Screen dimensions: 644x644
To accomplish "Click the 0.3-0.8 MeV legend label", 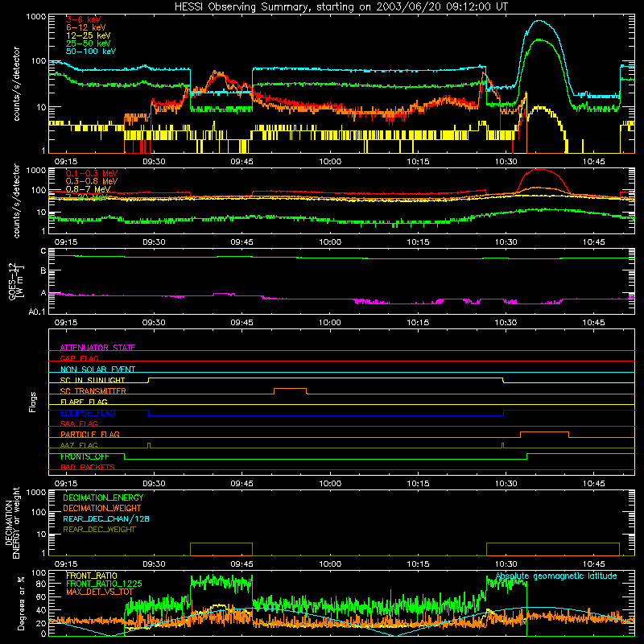I will pos(92,181).
